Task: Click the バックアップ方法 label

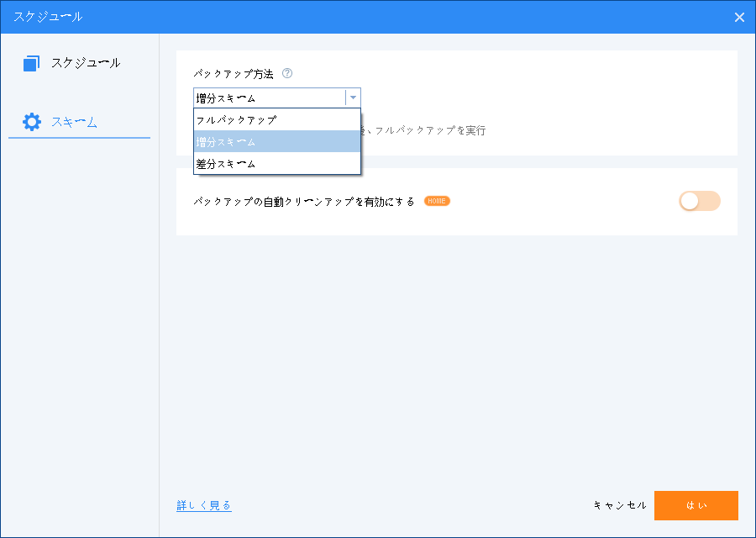Action: point(234,74)
